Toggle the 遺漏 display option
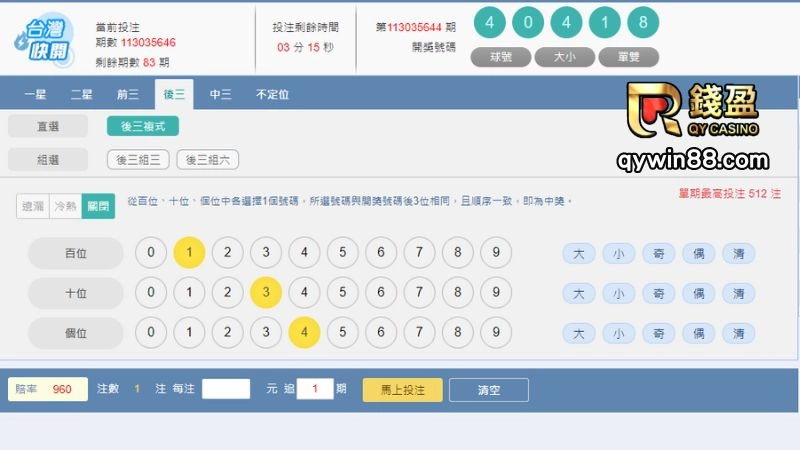This screenshot has width=800, height=450. click(x=33, y=205)
